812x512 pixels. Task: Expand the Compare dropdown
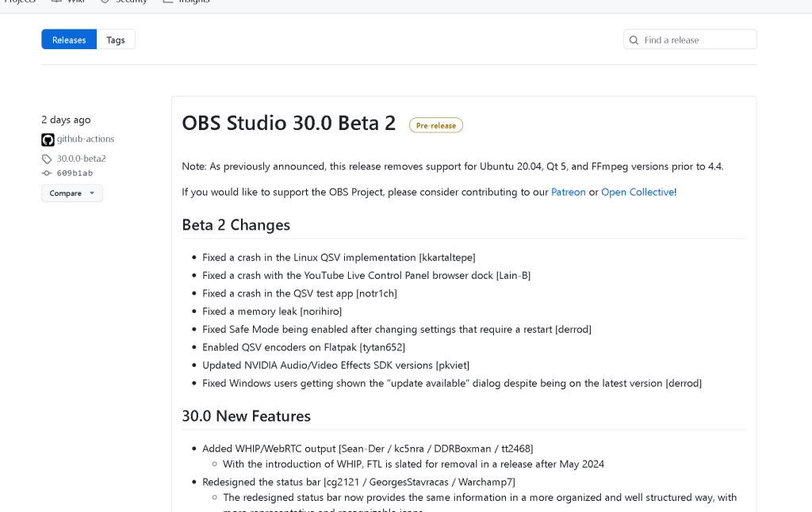click(x=72, y=193)
